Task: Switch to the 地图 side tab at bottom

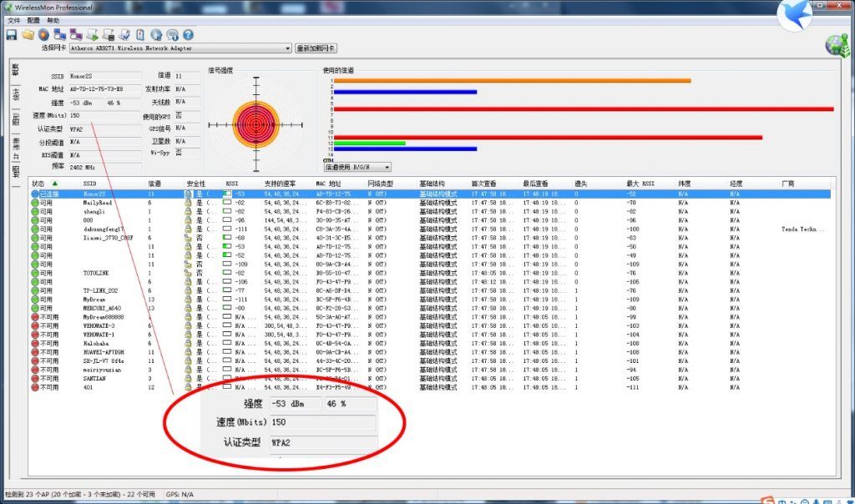Action: pyautogui.click(x=16, y=171)
